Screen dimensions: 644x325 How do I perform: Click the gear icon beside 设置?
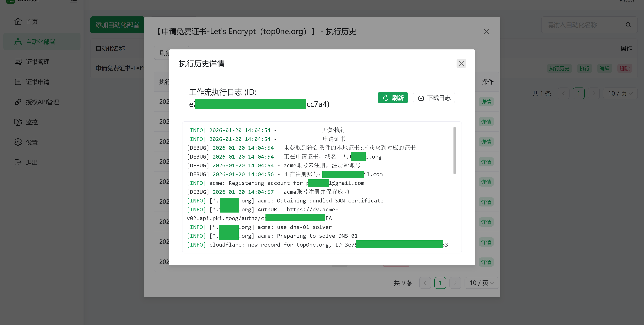pos(18,142)
